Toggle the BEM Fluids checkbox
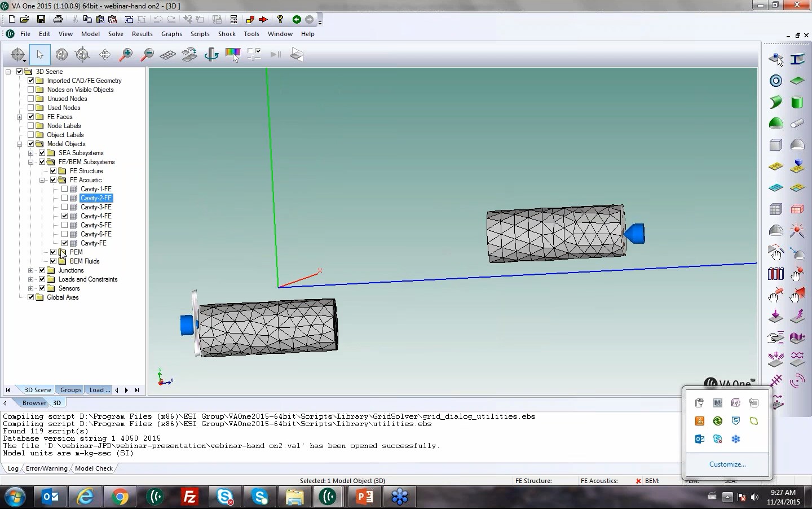Screen dimensions: 812x509 point(53,261)
